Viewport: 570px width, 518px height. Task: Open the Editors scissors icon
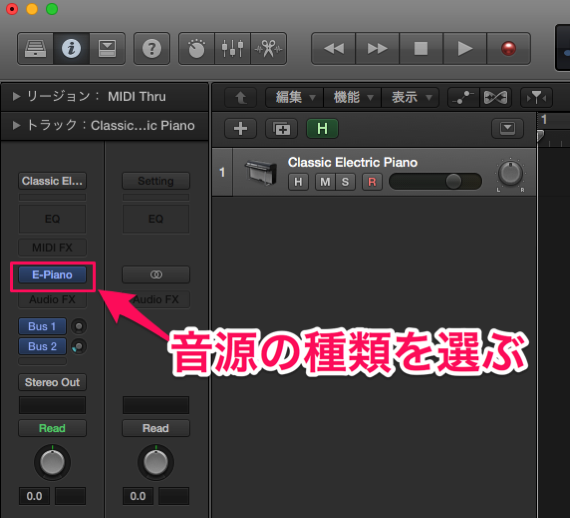268,48
